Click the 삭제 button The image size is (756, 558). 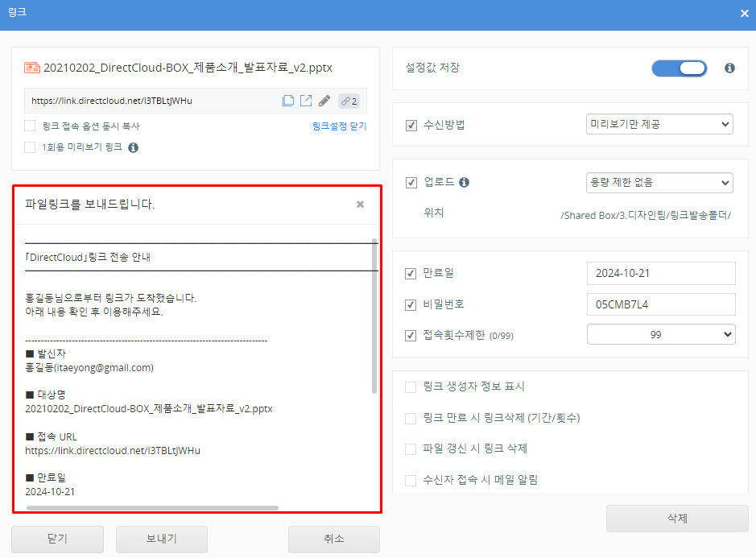pyautogui.click(x=677, y=519)
